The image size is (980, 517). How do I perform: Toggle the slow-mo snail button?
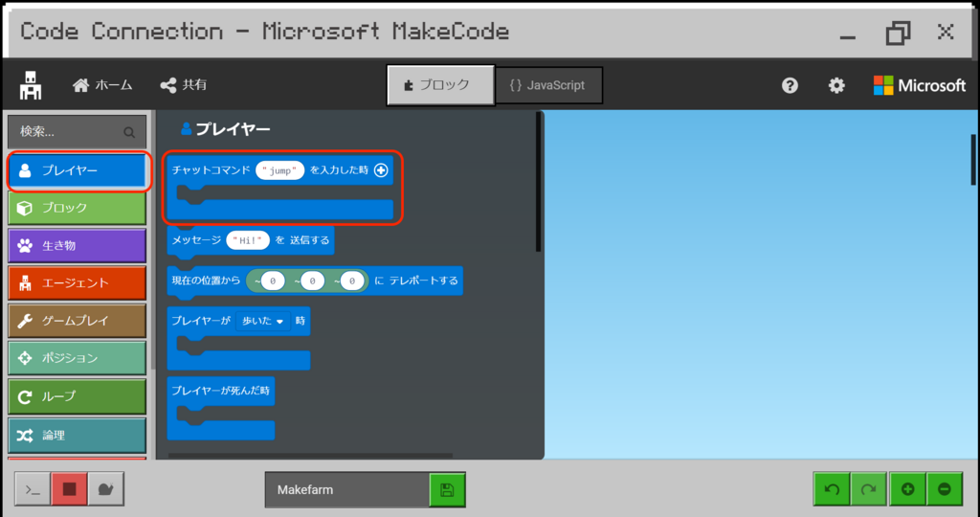(x=106, y=489)
